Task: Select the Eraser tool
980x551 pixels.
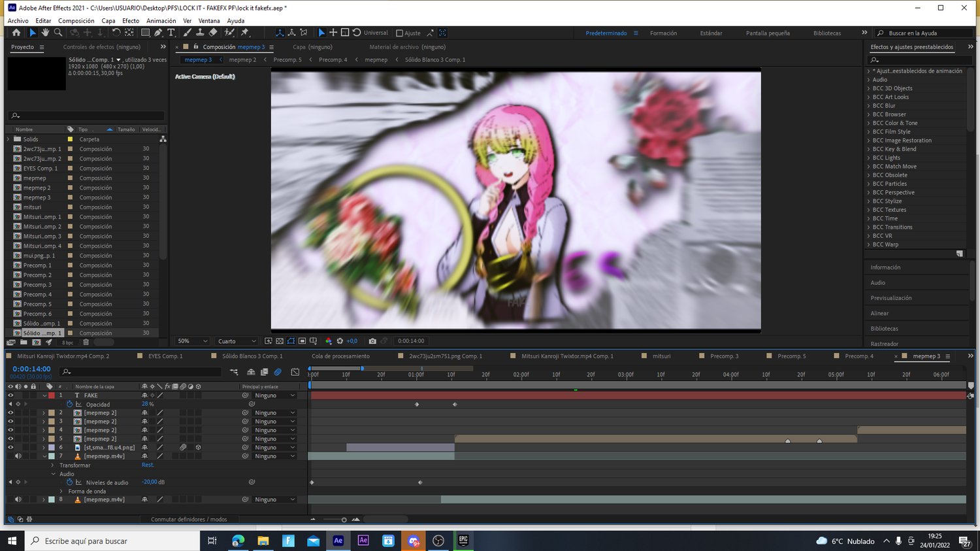Action: (213, 33)
